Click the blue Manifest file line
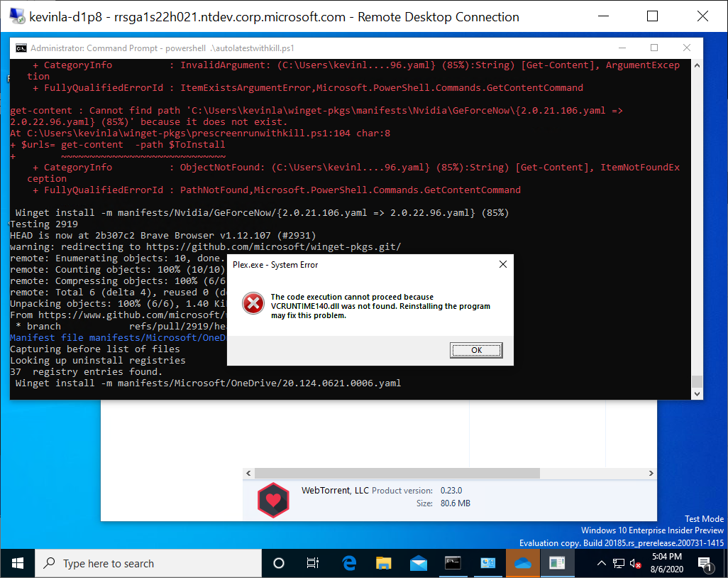Image resolution: width=728 pixels, height=578 pixels. 118,338
